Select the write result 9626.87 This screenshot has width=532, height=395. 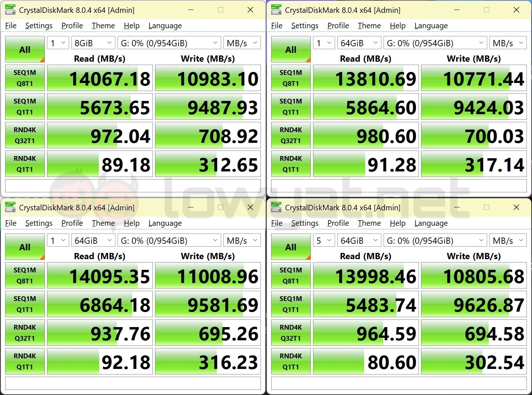click(474, 304)
